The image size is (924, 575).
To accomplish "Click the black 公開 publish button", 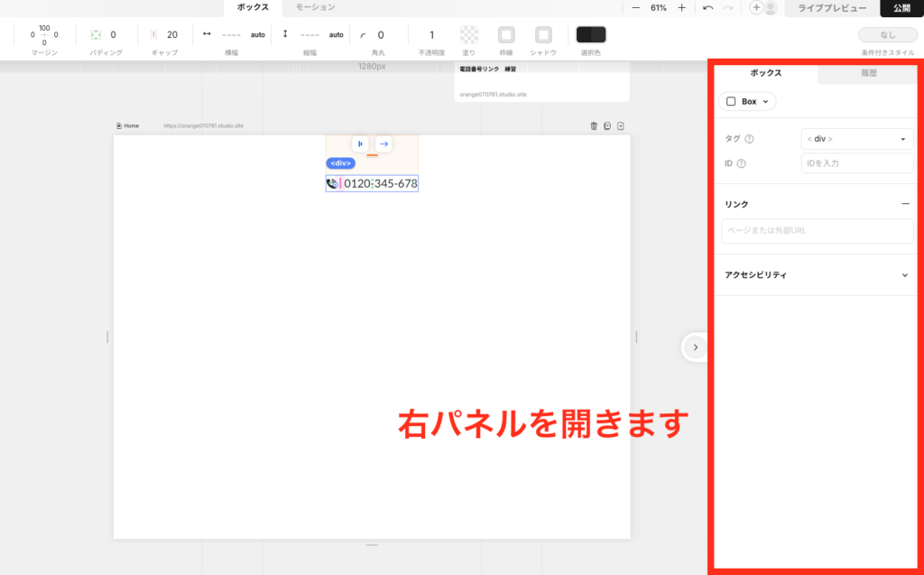I will [x=901, y=8].
